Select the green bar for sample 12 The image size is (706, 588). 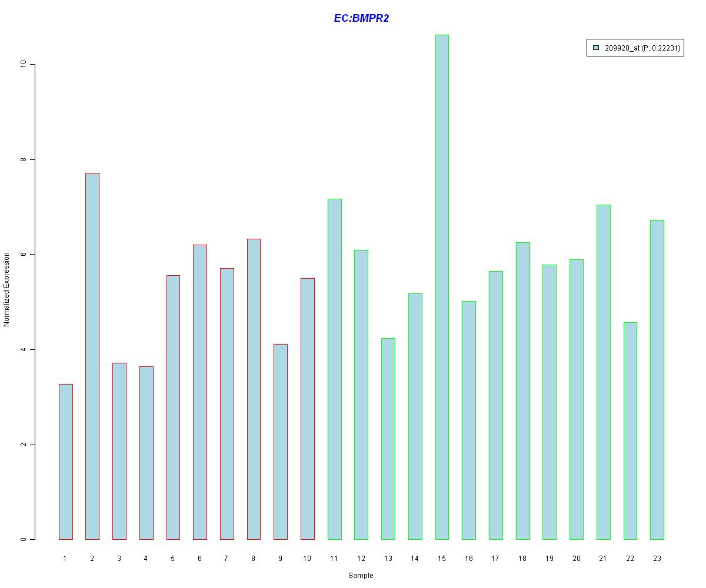361,395
